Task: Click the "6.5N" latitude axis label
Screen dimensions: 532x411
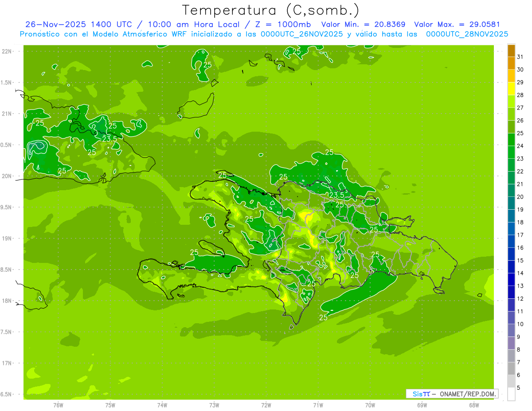Action: (x=6, y=394)
